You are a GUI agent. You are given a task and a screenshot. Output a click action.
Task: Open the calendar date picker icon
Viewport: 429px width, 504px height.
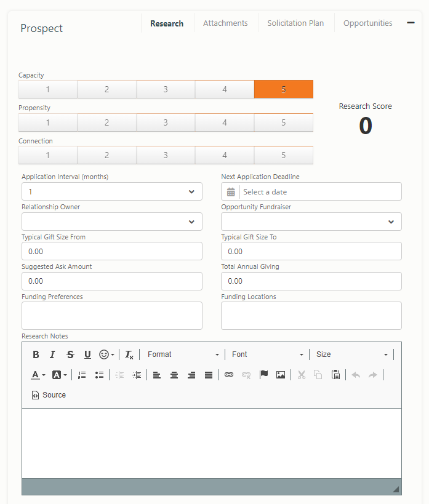click(231, 192)
